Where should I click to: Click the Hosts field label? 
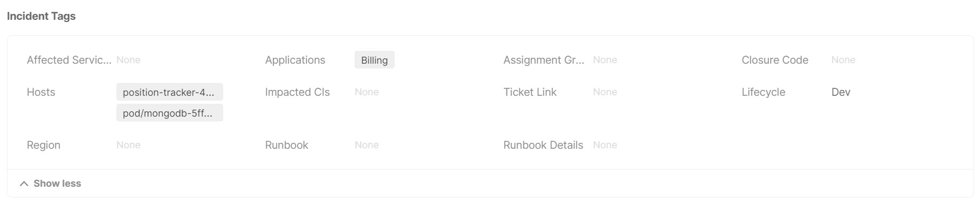[x=41, y=92]
